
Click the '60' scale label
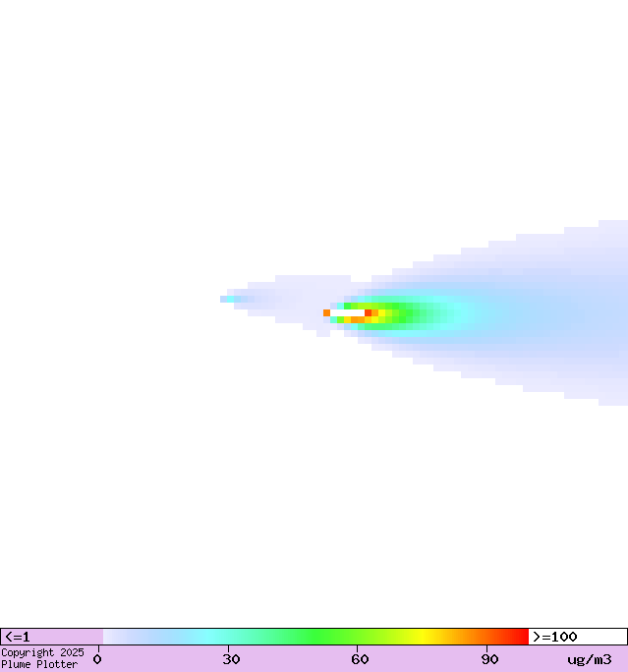click(x=360, y=659)
